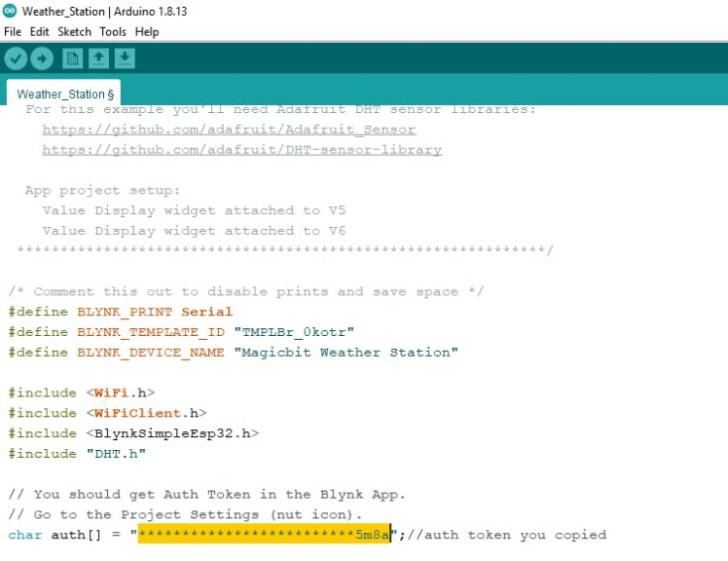Save the sketch using the Save icon
This screenshot has height=561, width=728.
click(125, 58)
